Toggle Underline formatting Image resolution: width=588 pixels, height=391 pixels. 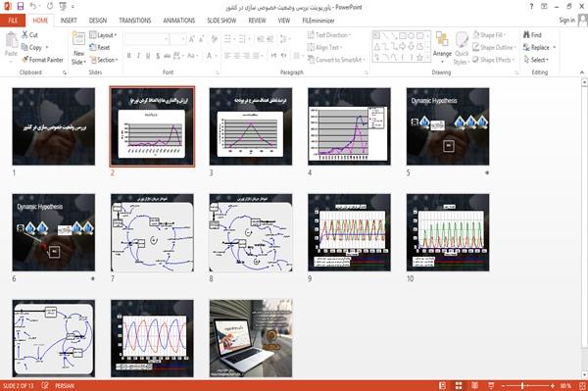148,56
